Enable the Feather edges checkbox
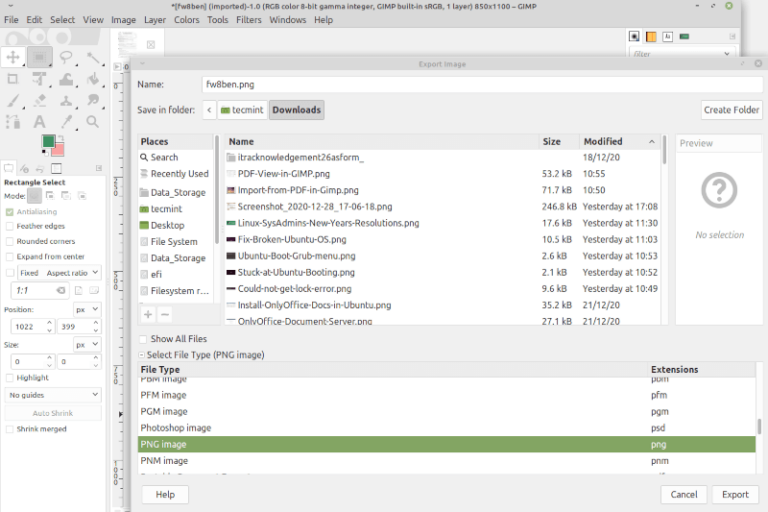The width and height of the screenshot is (768, 512). (x=10, y=226)
